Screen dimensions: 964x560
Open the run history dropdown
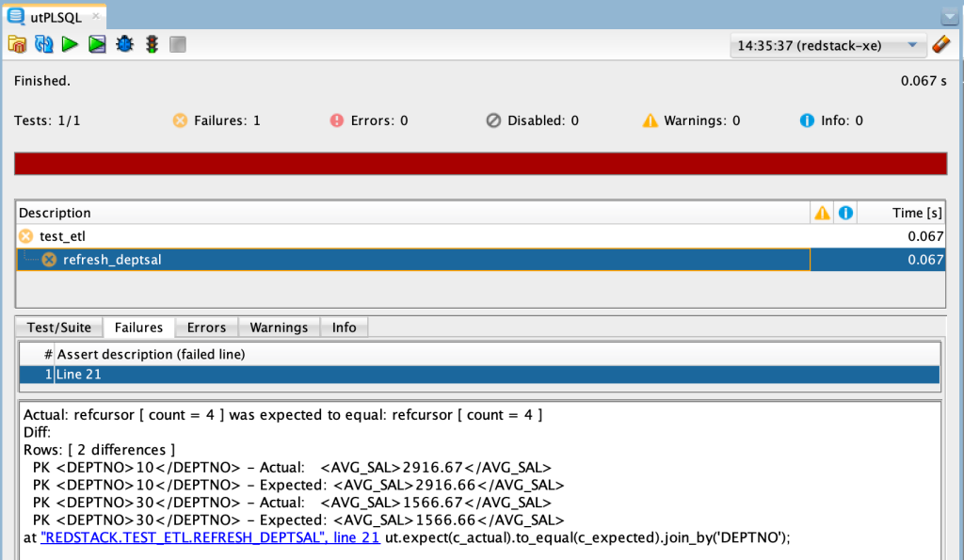909,46
